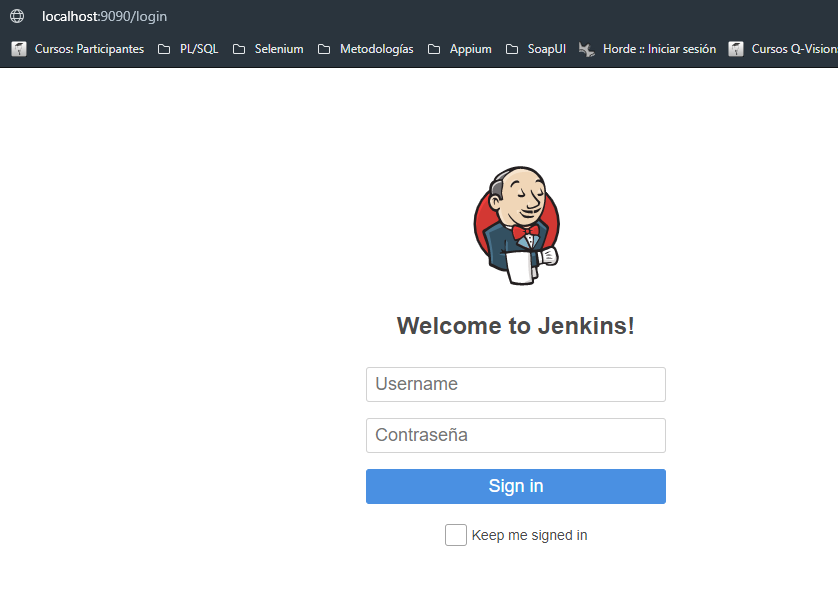Screen dimensions: 838x595
Task: Select the localhost:9090/login address bar URL
Action: [x=104, y=16]
